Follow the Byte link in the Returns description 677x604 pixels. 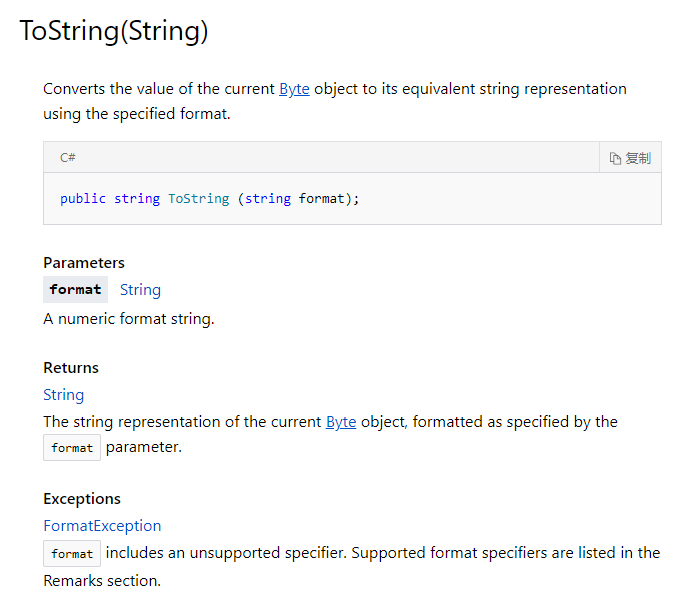click(341, 422)
